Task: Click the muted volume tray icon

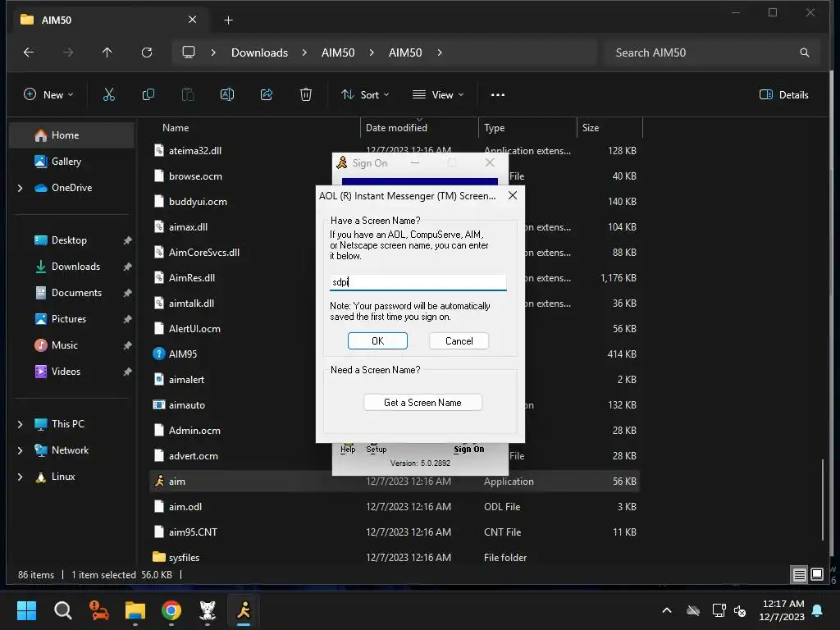Action: [x=740, y=610]
